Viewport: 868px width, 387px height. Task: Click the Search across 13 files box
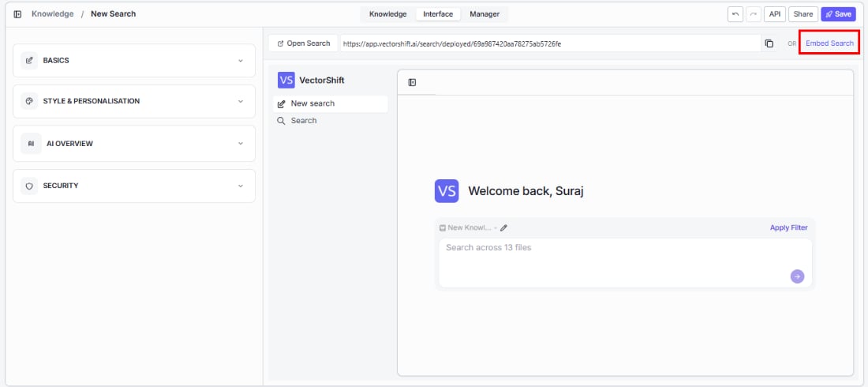pos(625,263)
